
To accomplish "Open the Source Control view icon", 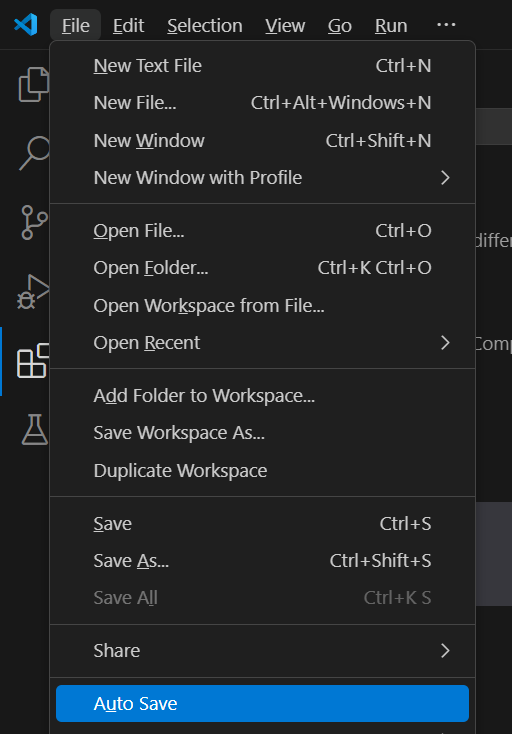I will point(34,222).
